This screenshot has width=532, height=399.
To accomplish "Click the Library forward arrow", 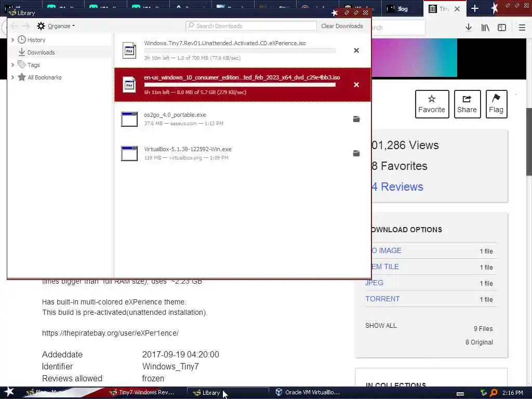I will (x=26, y=26).
